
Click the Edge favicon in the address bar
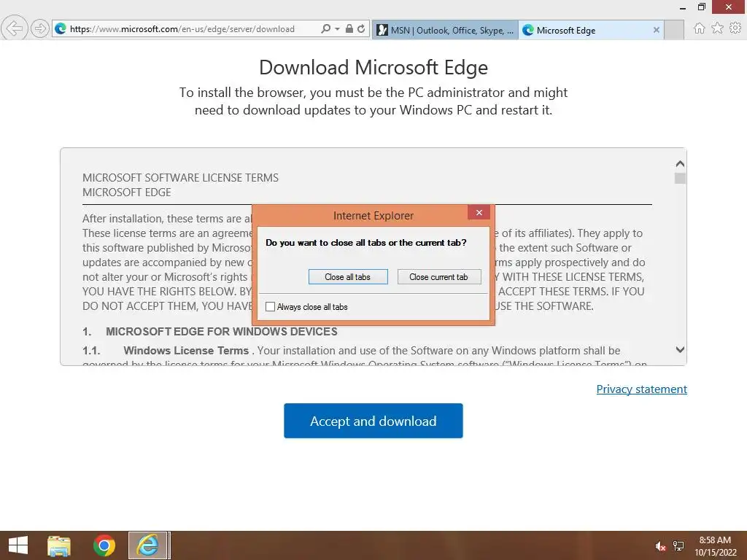(x=61, y=28)
